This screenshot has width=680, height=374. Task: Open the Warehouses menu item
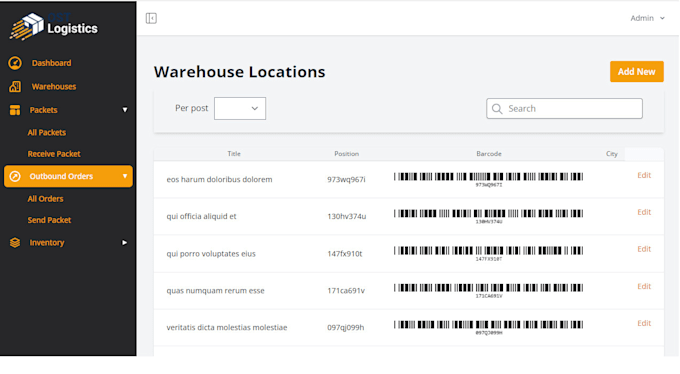coord(54,86)
